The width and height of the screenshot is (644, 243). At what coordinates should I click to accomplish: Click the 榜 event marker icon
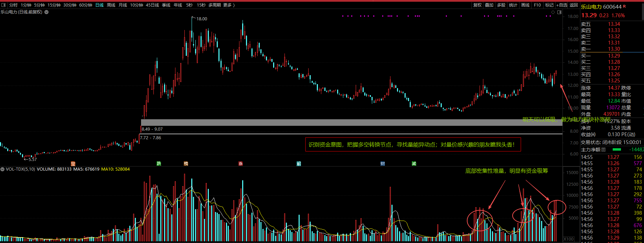[186, 163]
